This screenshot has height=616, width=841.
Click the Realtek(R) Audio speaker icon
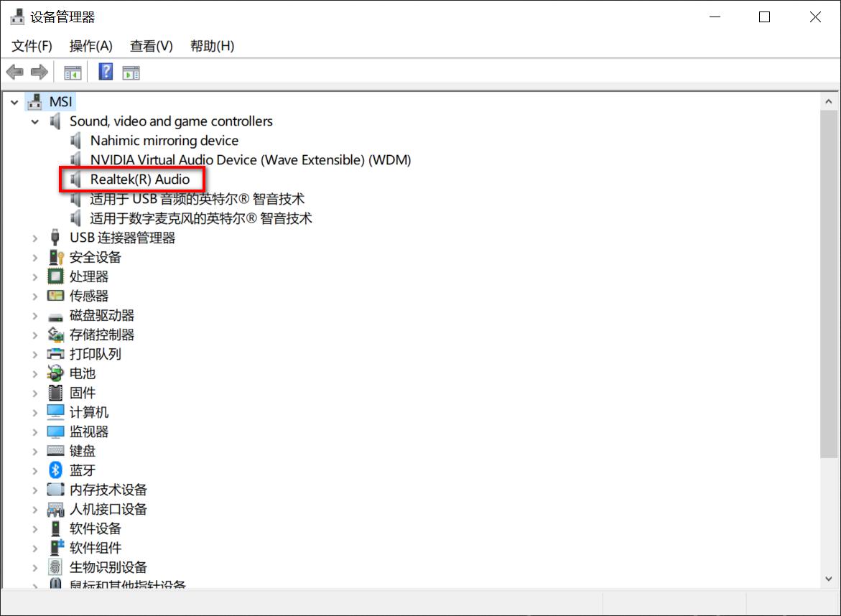(x=75, y=179)
